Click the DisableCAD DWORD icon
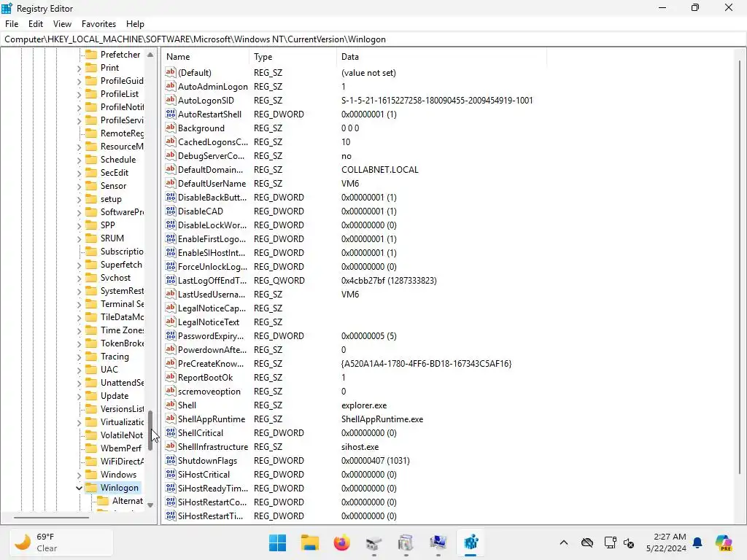Screen dimensions: 747x560 171,211
